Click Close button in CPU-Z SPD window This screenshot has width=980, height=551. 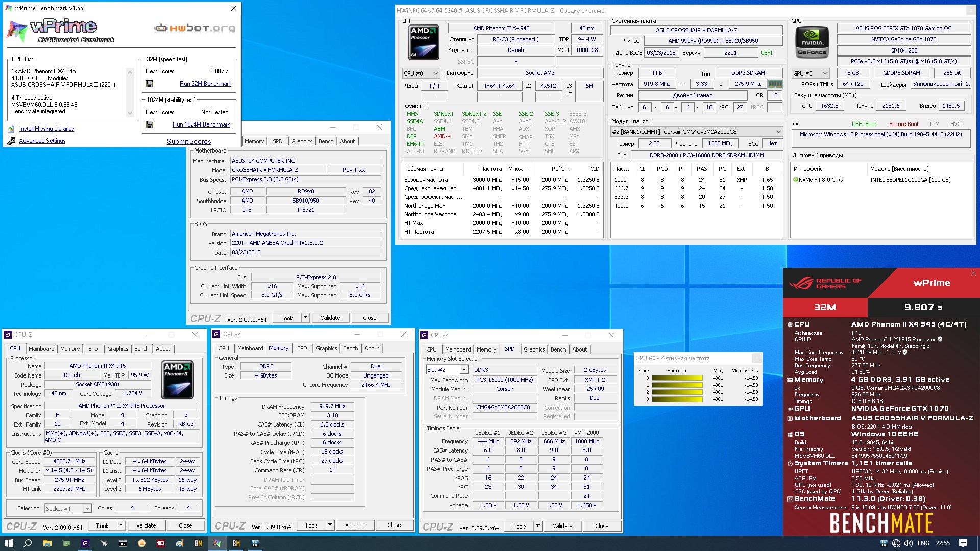click(x=602, y=527)
